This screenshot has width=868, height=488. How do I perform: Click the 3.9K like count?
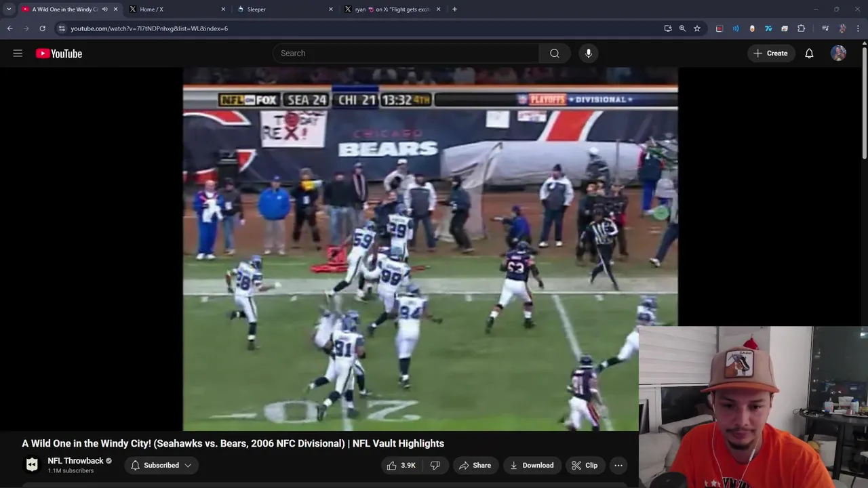coord(408,466)
